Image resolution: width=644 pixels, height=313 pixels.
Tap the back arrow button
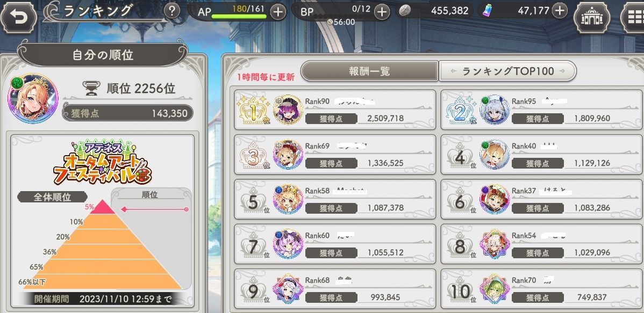19,18
